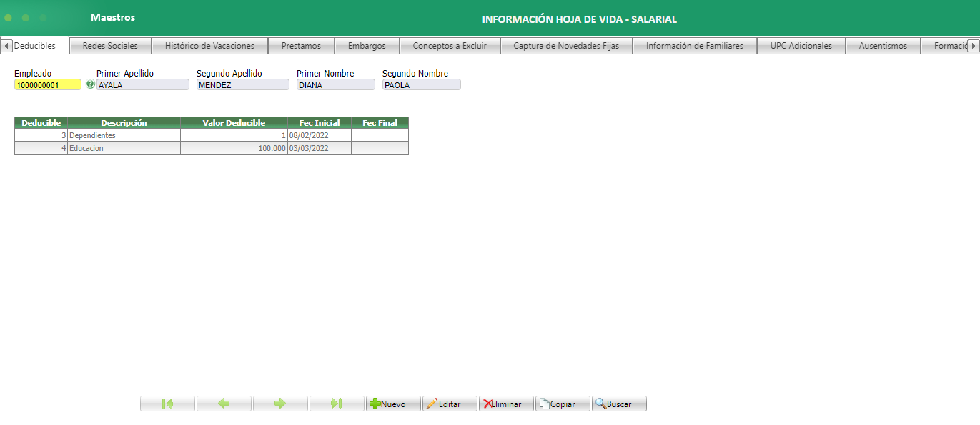Click the Copiar button
980x425 pixels.
563,404
